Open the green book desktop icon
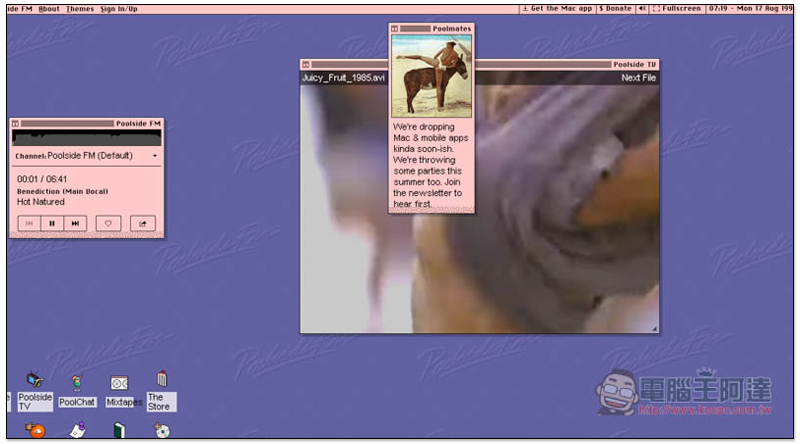800x444 pixels. pos(119,431)
